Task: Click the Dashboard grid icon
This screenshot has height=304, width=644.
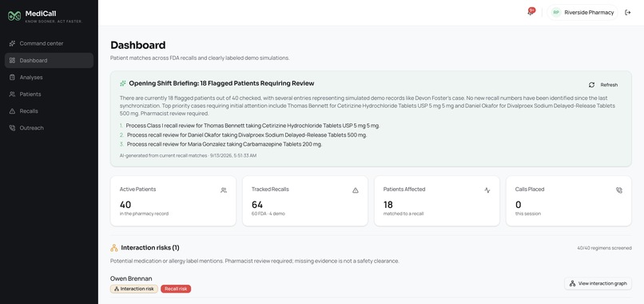Action: pos(12,61)
